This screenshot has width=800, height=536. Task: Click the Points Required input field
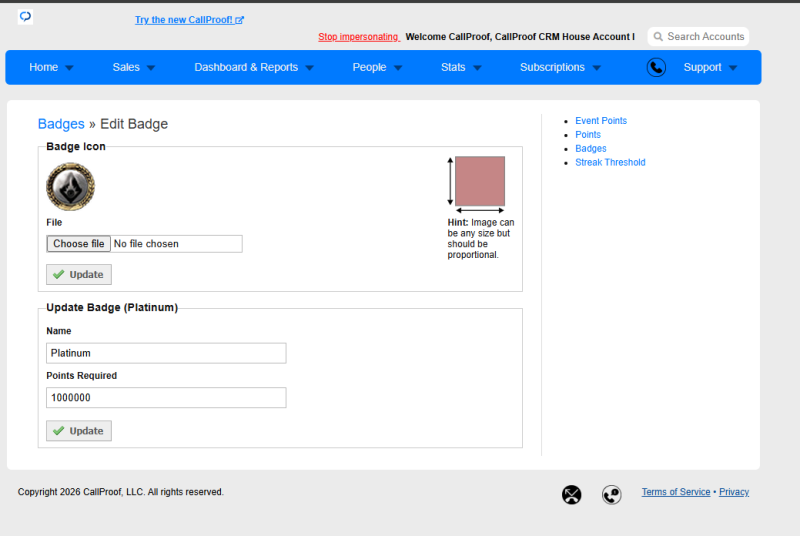tap(166, 398)
